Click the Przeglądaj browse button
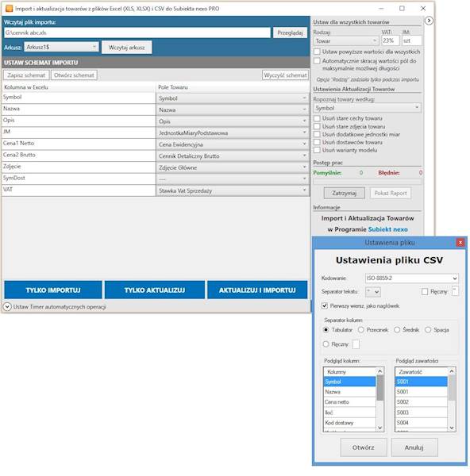 click(x=290, y=33)
